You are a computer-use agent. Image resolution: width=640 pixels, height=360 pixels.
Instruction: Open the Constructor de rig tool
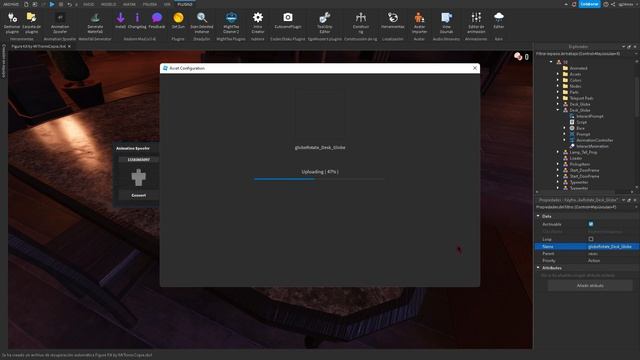(x=360, y=22)
